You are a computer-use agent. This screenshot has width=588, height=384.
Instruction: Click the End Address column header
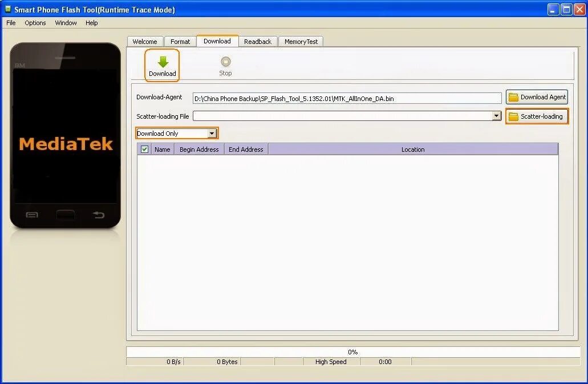pos(246,149)
